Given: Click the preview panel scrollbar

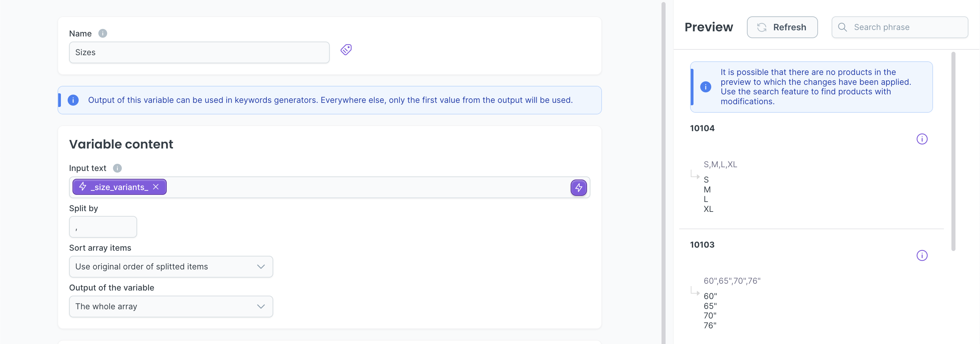Looking at the screenshot, I should pos(953,152).
